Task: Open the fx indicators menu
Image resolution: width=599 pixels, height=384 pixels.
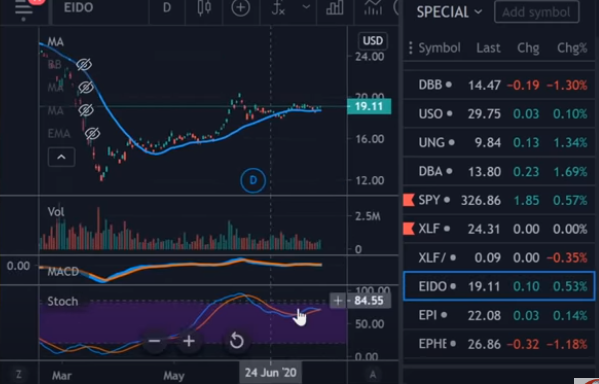Action: pyautogui.click(x=278, y=8)
